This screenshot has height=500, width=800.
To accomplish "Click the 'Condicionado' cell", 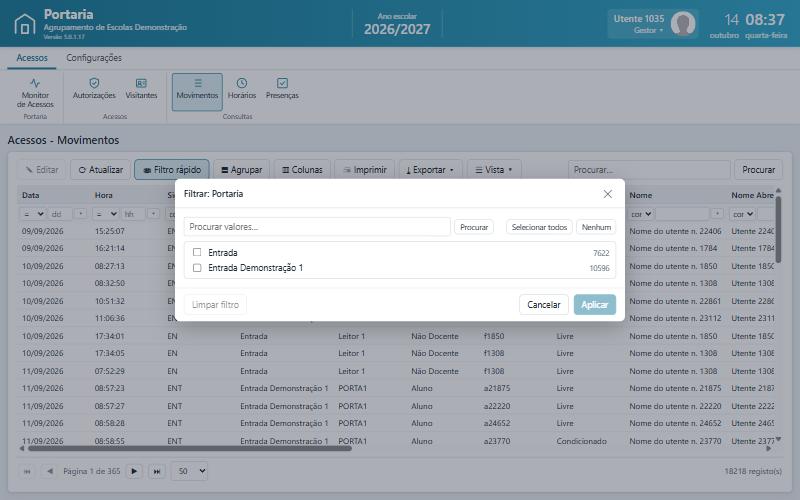I will (582, 441).
